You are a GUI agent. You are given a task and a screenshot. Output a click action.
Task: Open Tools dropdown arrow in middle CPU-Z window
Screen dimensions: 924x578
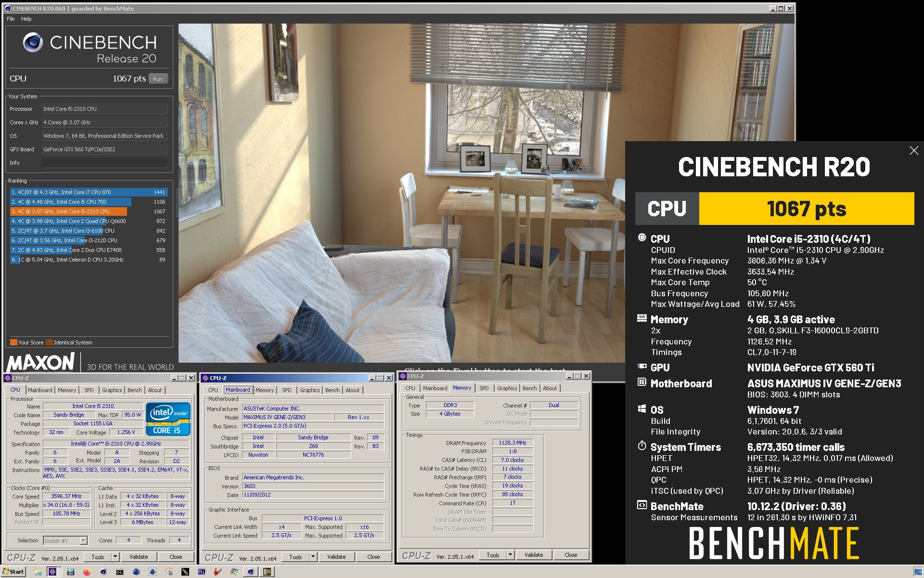[313, 557]
